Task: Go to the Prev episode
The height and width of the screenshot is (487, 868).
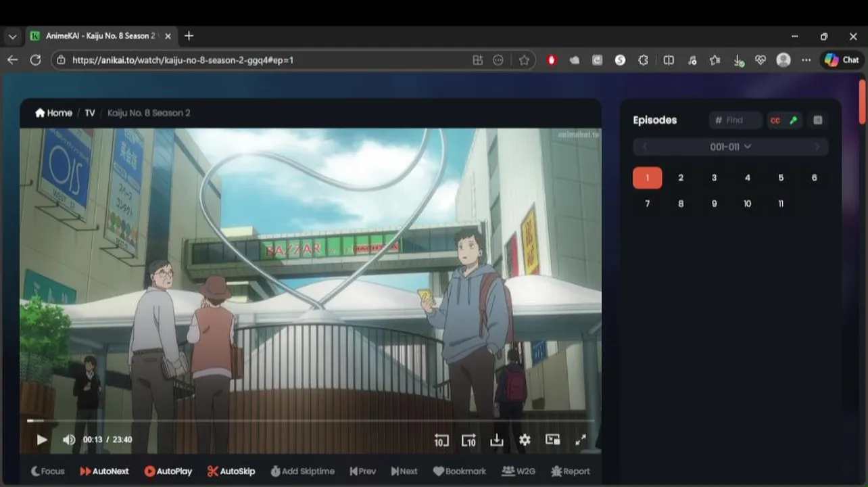Action: (363, 471)
